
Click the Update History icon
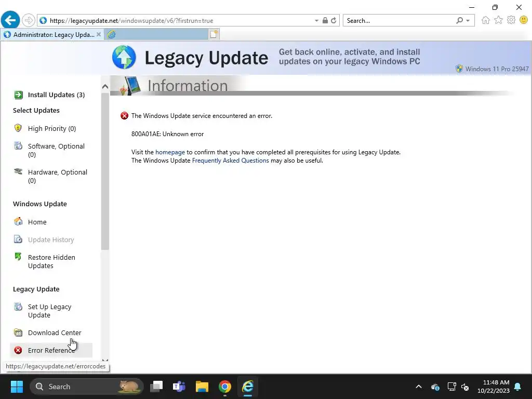click(18, 239)
